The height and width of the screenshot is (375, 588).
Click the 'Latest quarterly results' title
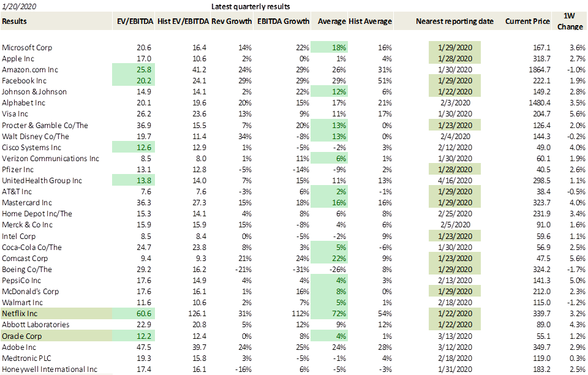tap(251, 6)
